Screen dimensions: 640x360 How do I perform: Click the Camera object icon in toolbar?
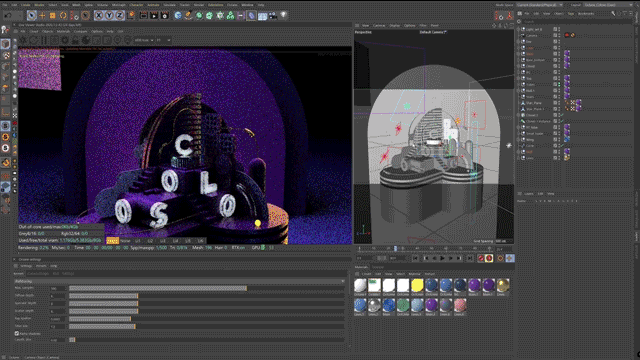[273, 16]
